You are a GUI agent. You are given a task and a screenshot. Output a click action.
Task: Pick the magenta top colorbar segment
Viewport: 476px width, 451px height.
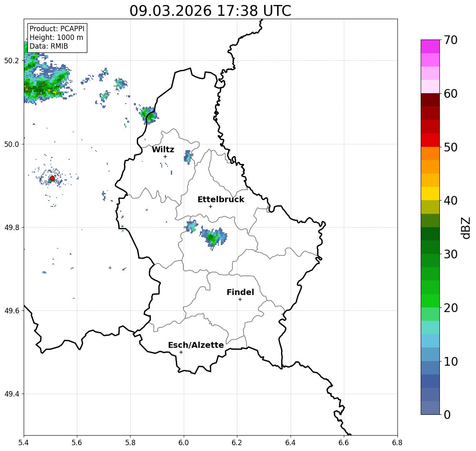[430, 47]
